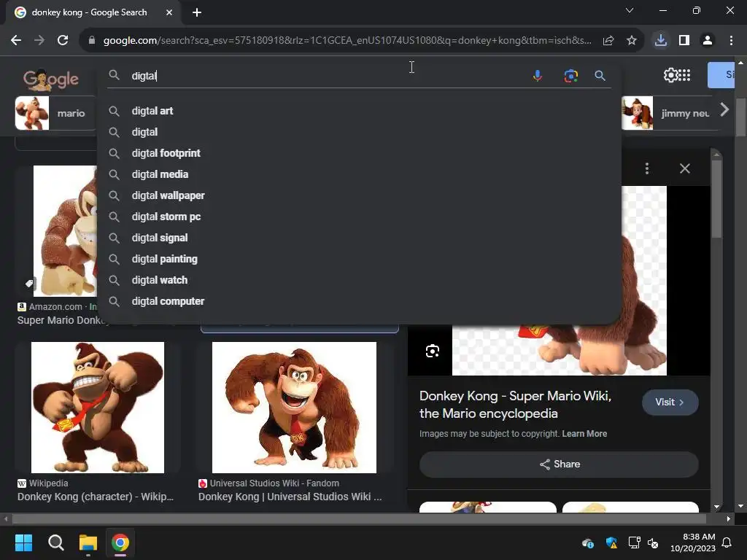Click the browser address bar URL
The width and height of the screenshot is (747, 560).
pyautogui.click(x=347, y=41)
